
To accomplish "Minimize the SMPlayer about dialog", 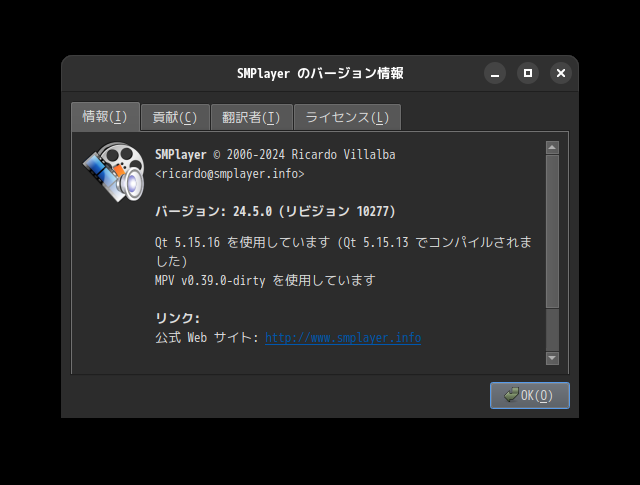I will (x=495, y=73).
